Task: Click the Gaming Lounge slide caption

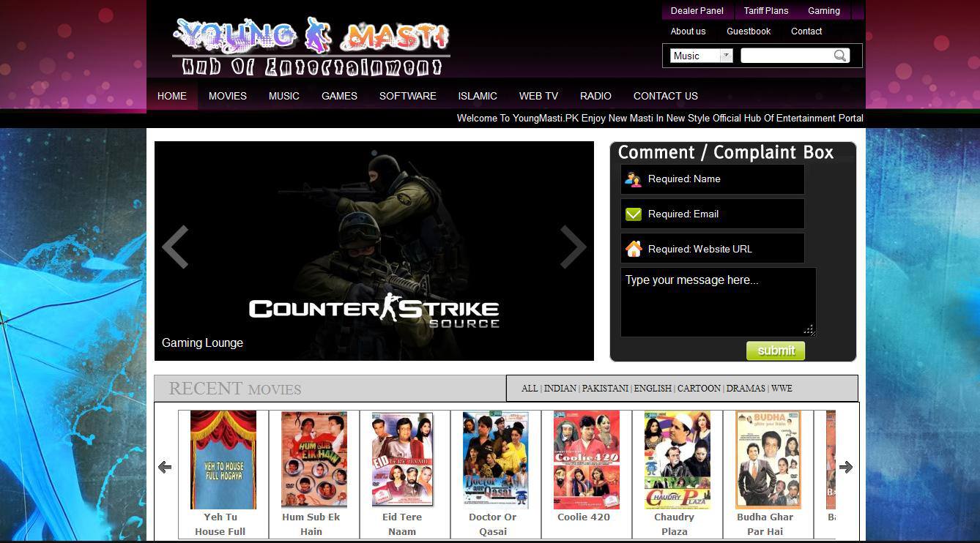Action: pyautogui.click(x=202, y=343)
